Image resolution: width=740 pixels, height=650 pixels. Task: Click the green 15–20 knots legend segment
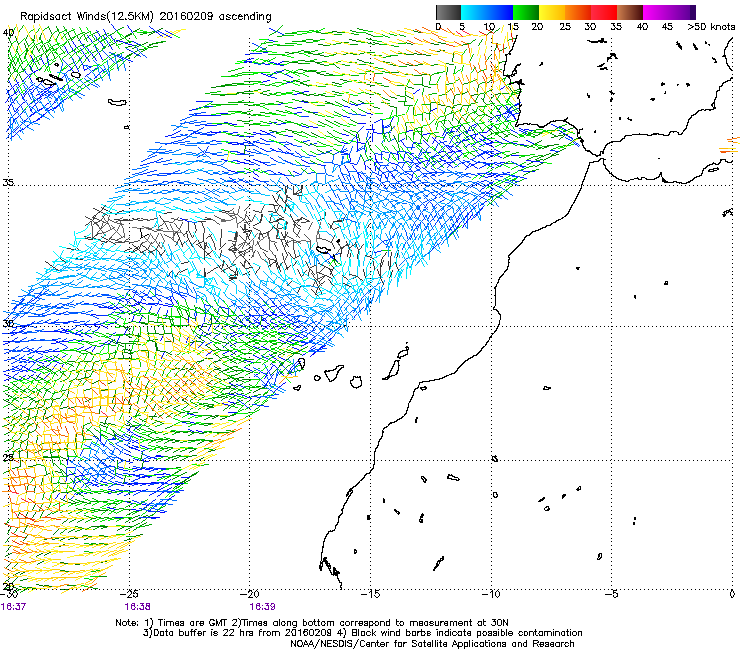(526, 12)
